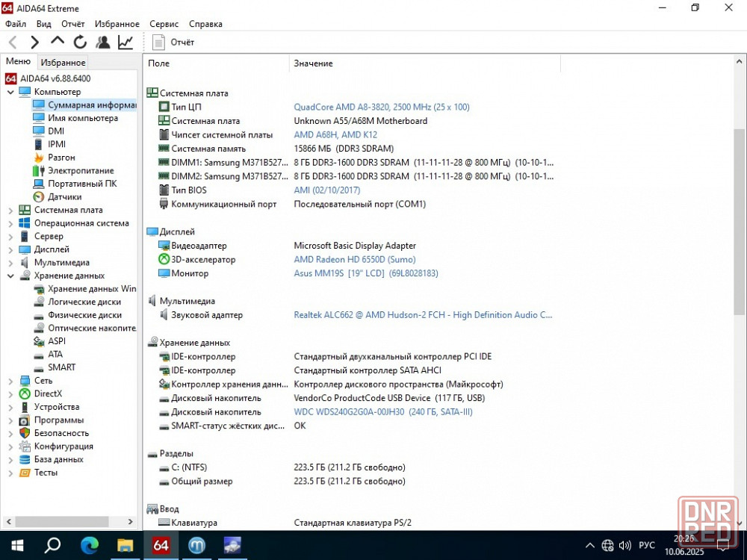Select the ASPI tree icon

coord(39,341)
